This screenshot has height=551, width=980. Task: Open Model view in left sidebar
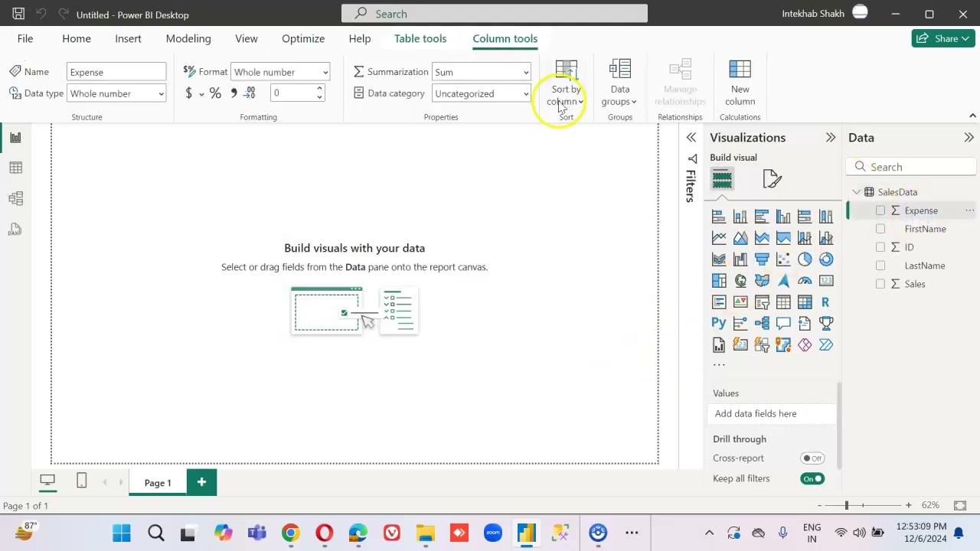pos(16,199)
